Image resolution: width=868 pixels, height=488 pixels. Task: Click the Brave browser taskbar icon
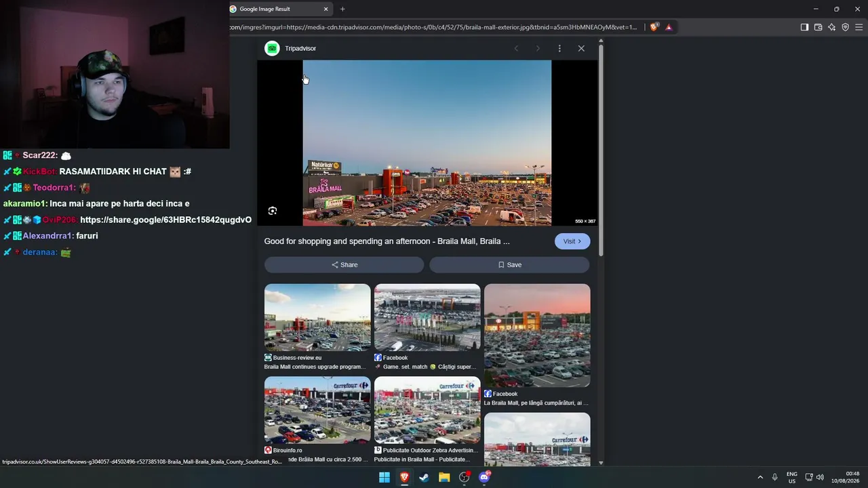point(404,477)
